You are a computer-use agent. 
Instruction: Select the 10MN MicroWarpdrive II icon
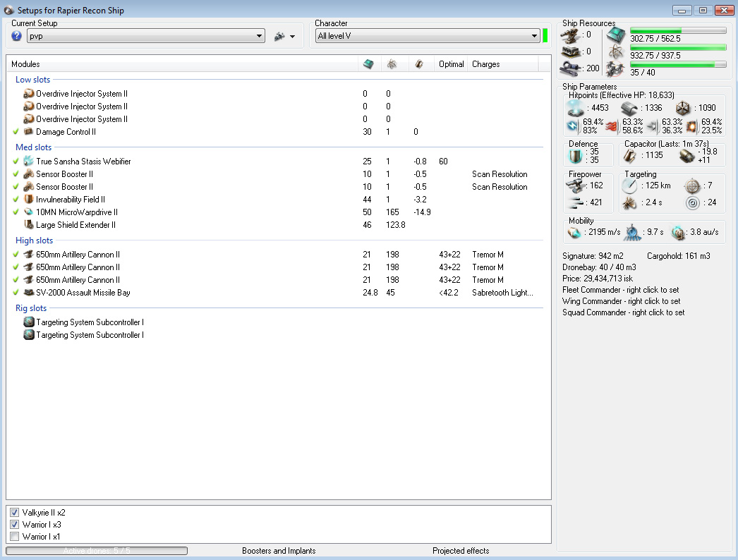click(x=29, y=212)
